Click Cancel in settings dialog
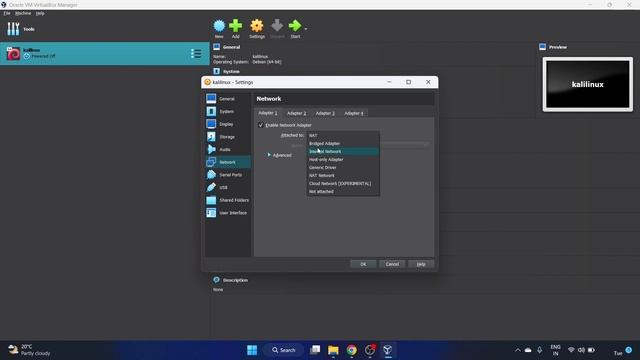The image size is (640, 360). 392,264
